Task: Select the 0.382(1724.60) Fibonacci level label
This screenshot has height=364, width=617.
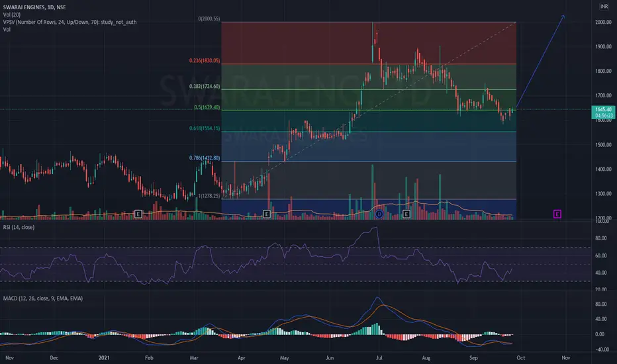Action: point(205,87)
